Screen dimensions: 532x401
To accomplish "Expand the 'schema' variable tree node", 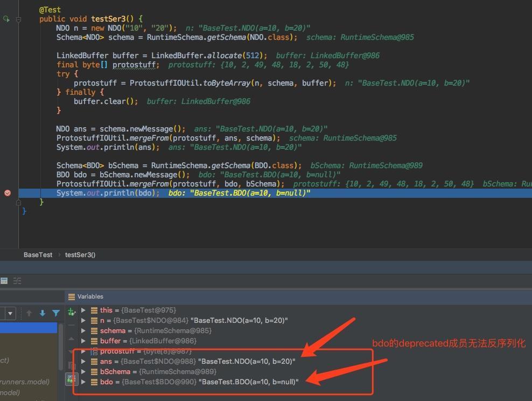I will click(x=83, y=330).
